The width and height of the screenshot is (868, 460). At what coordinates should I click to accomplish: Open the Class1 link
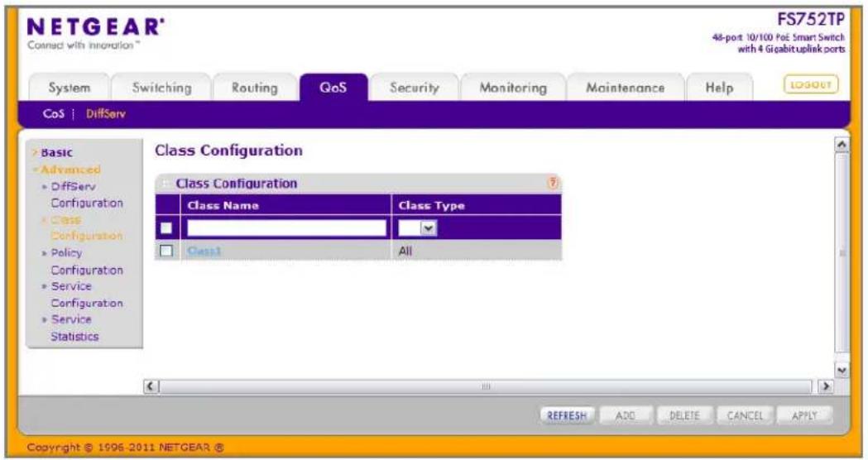click(x=204, y=252)
